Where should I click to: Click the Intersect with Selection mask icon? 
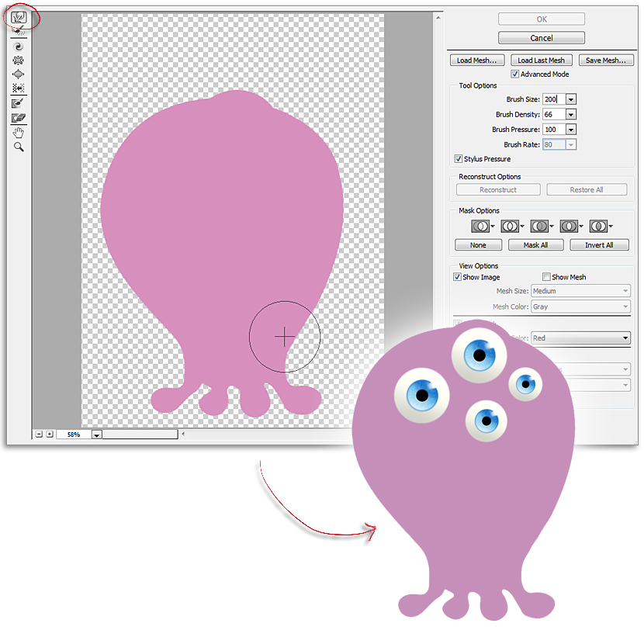(x=569, y=227)
